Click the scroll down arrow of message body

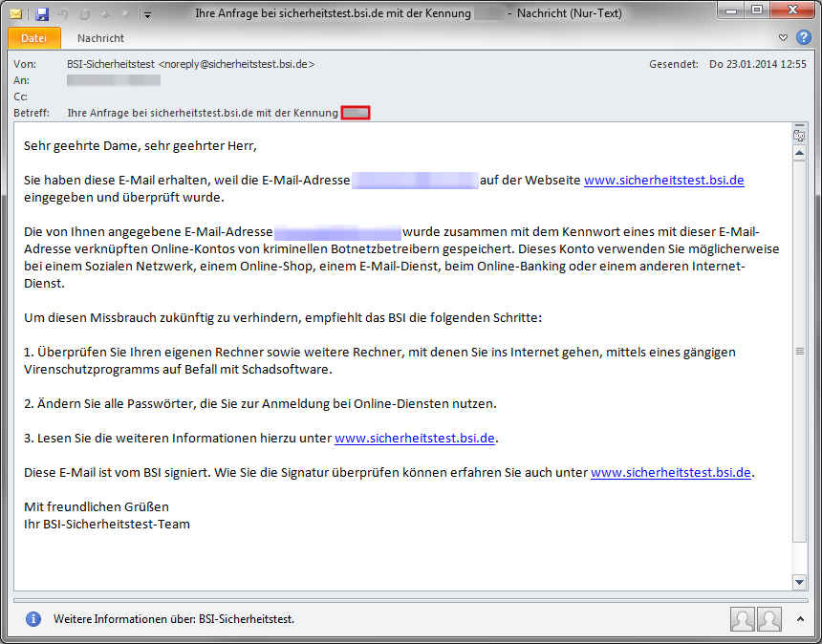pyautogui.click(x=799, y=582)
